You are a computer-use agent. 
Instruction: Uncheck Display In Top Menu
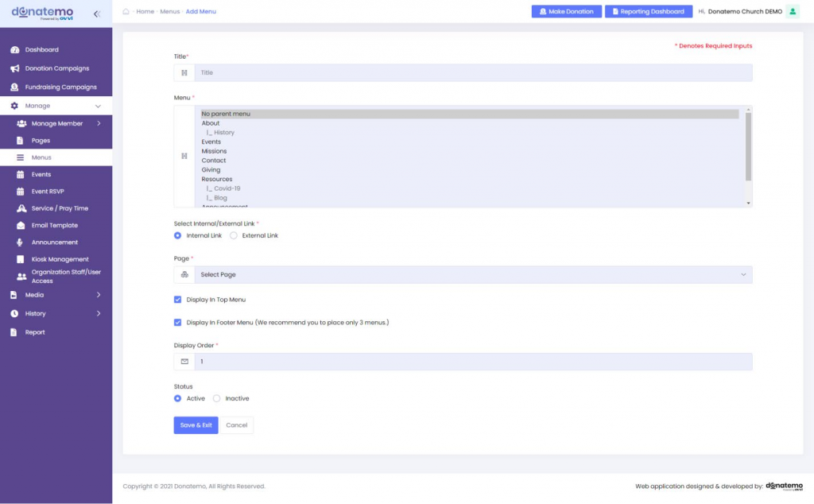click(x=177, y=300)
